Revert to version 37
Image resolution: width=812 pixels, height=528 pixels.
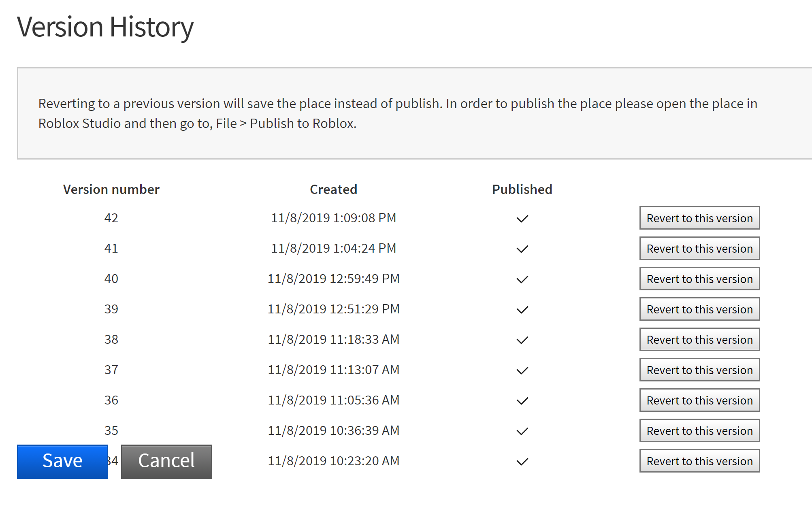click(x=699, y=370)
